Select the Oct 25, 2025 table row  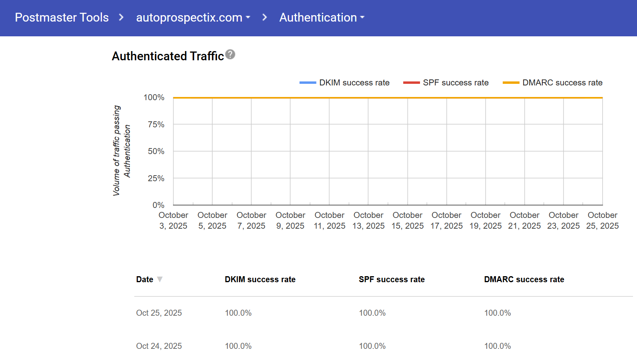(x=159, y=313)
